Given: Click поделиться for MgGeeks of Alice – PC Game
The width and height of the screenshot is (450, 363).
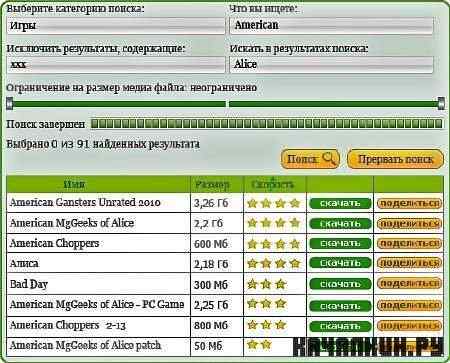Looking at the screenshot, I should (409, 305).
